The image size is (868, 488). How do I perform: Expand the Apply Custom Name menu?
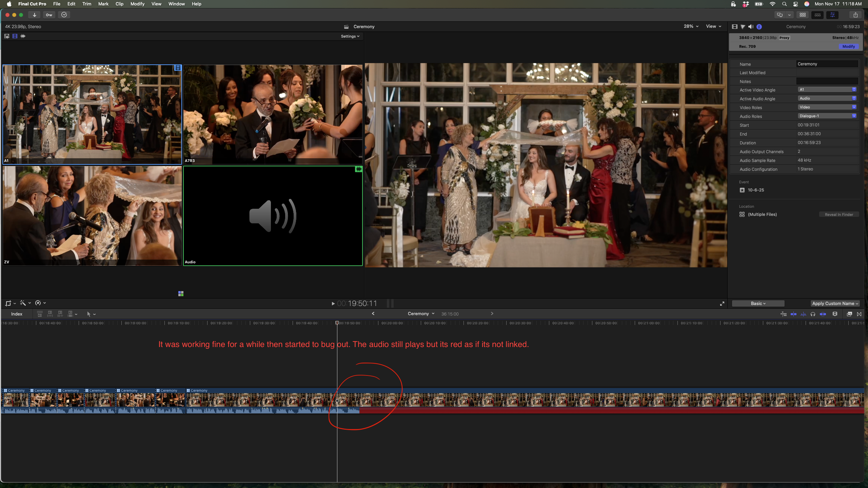[835, 304]
